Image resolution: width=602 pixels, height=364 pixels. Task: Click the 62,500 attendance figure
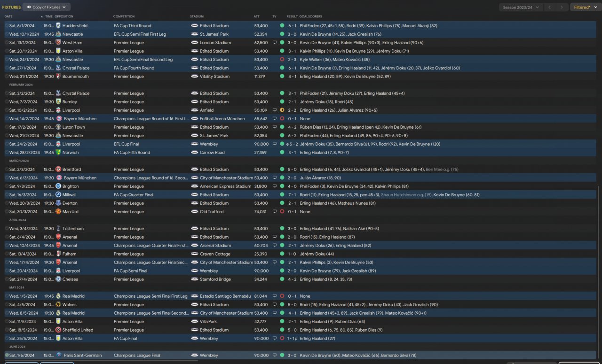[x=261, y=43]
